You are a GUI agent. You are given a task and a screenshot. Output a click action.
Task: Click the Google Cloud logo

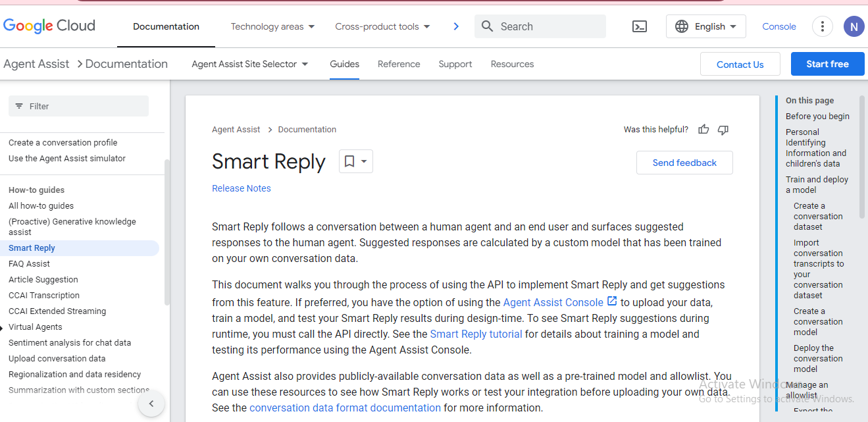pyautogui.click(x=49, y=26)
